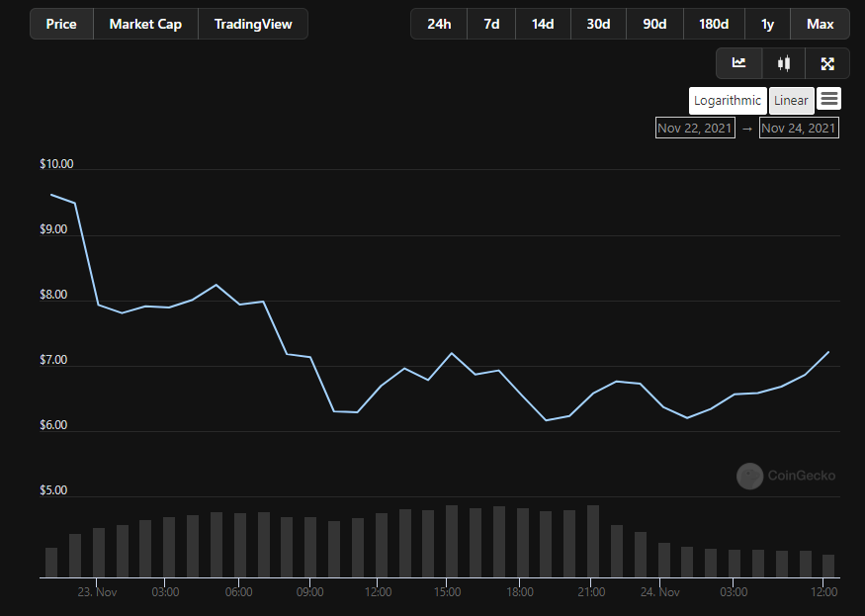
Task: Open fullscreen chart view icon
Action: tap(827, 63)
